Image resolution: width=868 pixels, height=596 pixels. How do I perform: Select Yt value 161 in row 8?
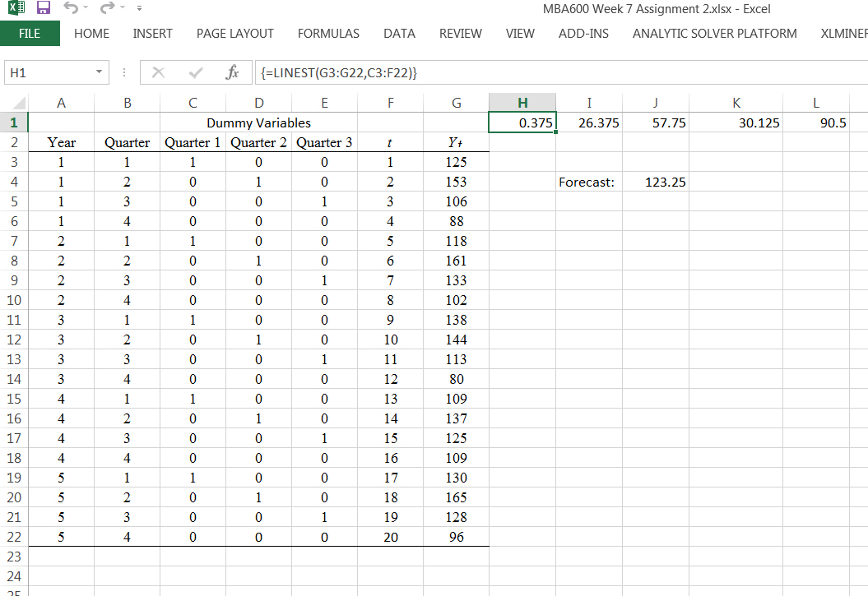(x=456, y=261)
